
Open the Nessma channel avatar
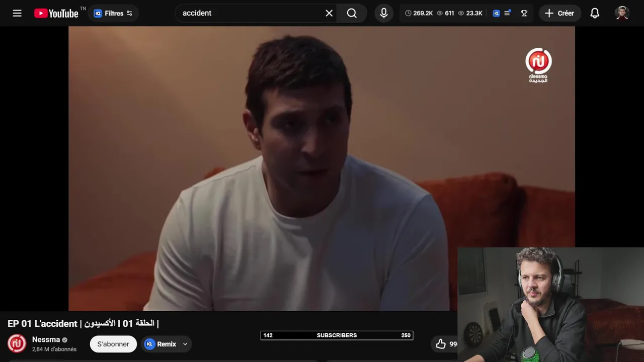(x=17, y=343)
